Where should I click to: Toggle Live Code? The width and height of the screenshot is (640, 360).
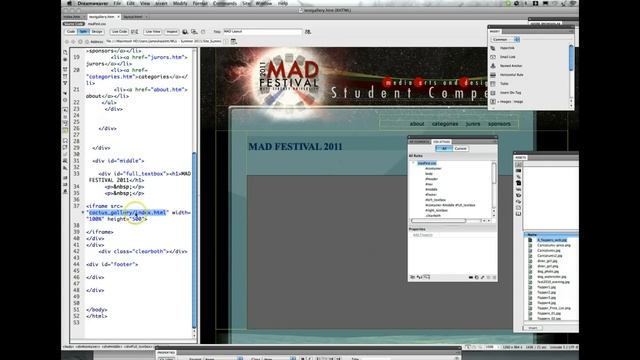pyautogui.click(x=119, y=31)
